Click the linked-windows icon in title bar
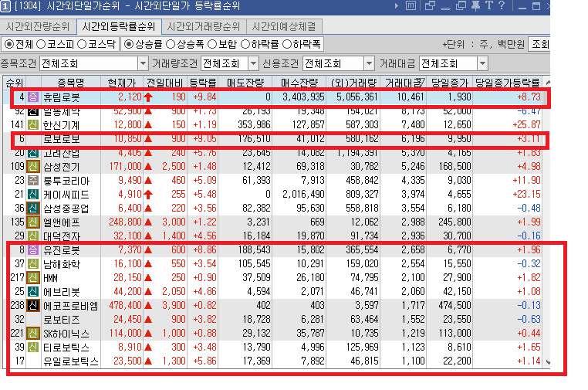Screen dimensions: 588x390 click(430, 5)
